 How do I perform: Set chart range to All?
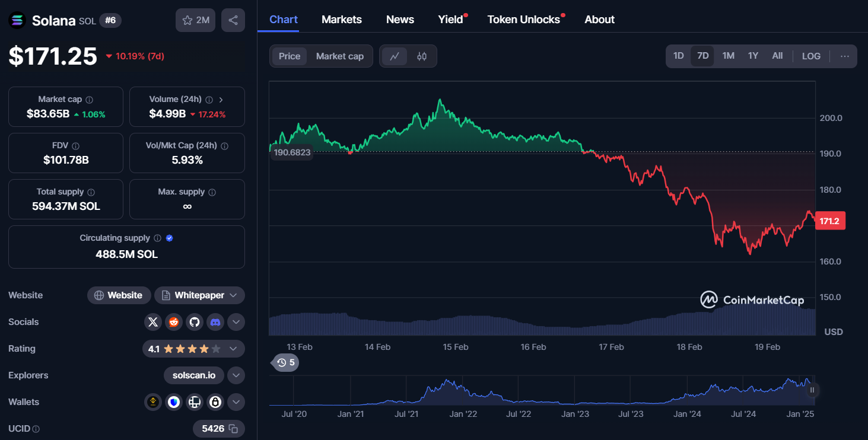pyautogui.click(x=777, y=56)
